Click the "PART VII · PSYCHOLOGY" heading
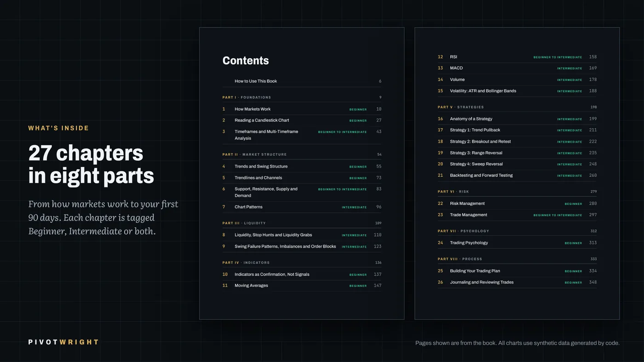Viewport: 644px width, 362px height. 463,231
